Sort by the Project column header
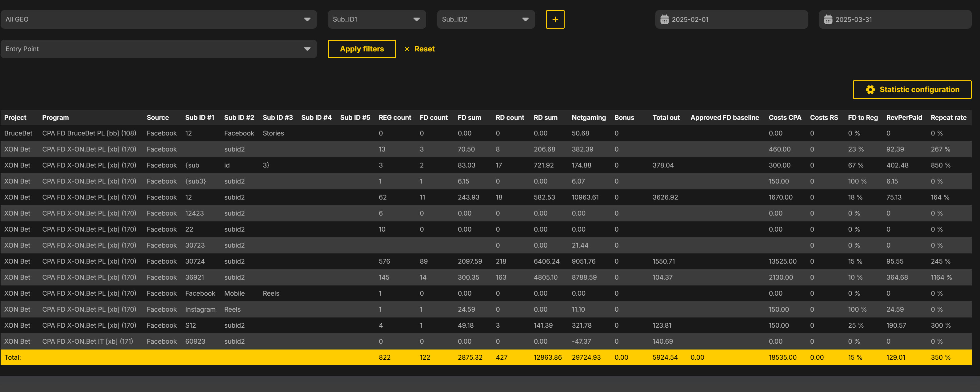The image size is (980, 392). pos(15,118)
